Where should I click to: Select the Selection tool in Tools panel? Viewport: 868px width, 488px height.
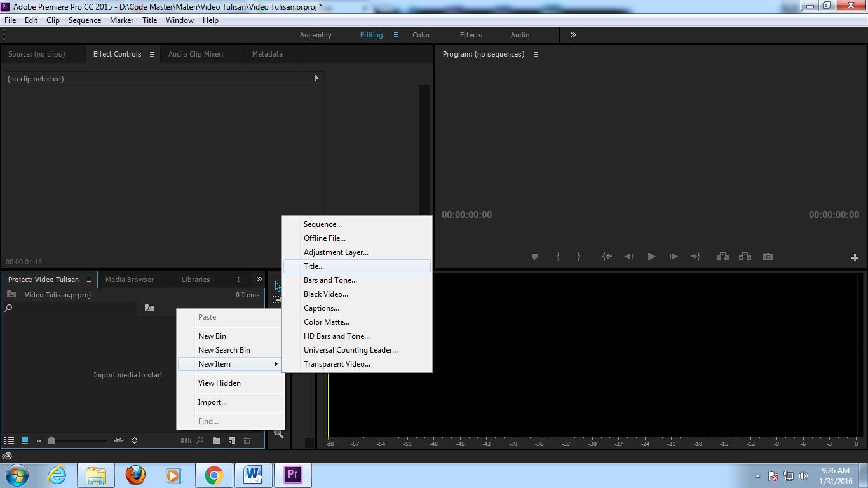(x=278, y=286)
